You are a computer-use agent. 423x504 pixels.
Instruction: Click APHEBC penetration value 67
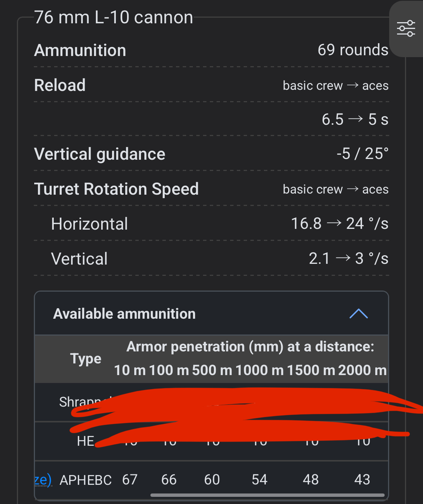click(130, 480)
